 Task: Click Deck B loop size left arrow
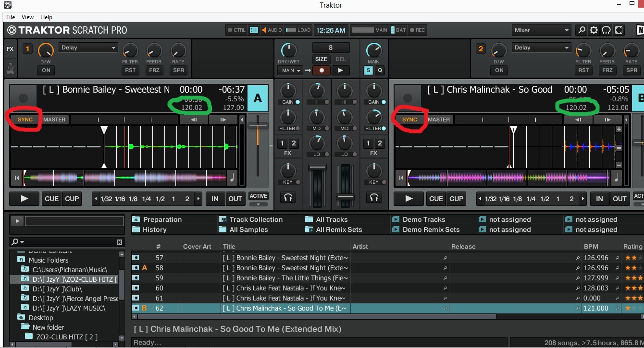tap(480, 199)
